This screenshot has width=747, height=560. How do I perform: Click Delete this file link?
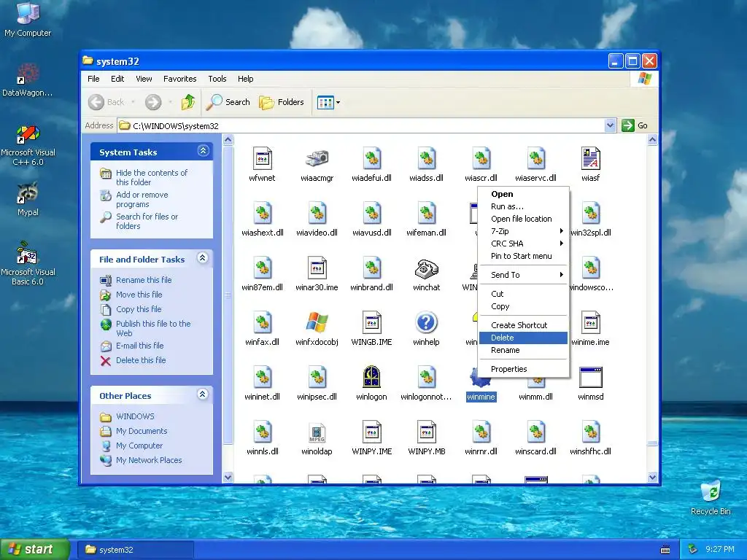[x=141, y=360]
